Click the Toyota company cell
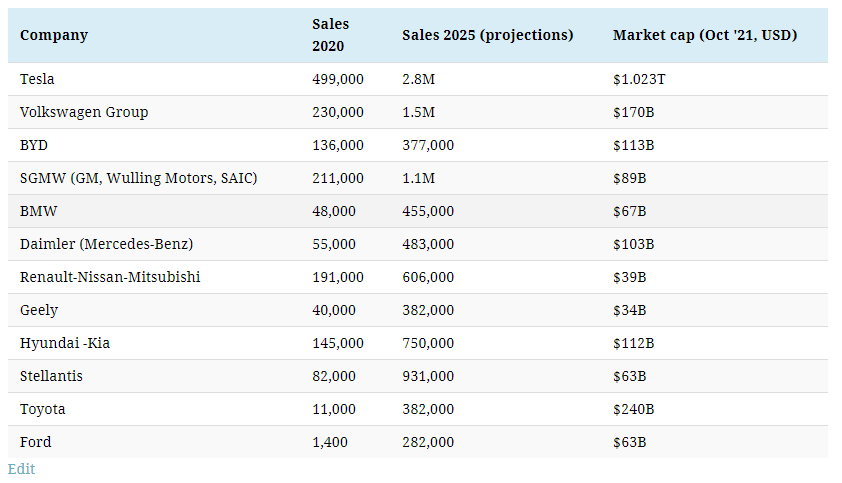This screenshot has width=842, height=483. (43, 409)
